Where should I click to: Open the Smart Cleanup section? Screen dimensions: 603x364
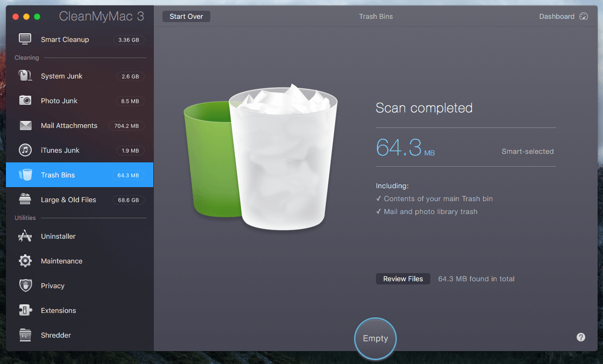coord(80,40)
